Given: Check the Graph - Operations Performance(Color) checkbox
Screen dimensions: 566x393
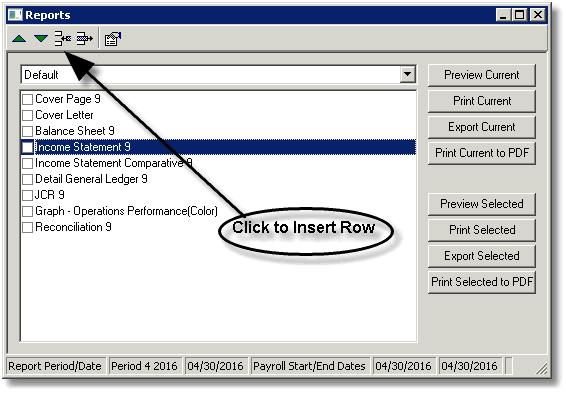Looking at the screenshot, I should [27, 211].
